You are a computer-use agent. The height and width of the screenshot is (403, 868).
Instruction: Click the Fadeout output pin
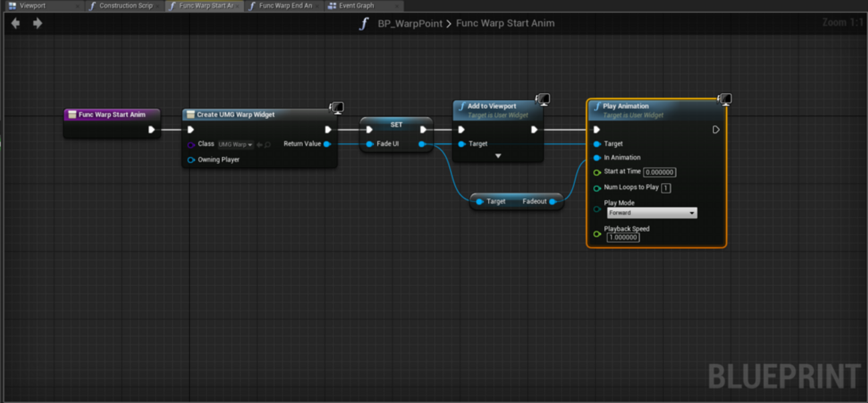tap(553, 201)
